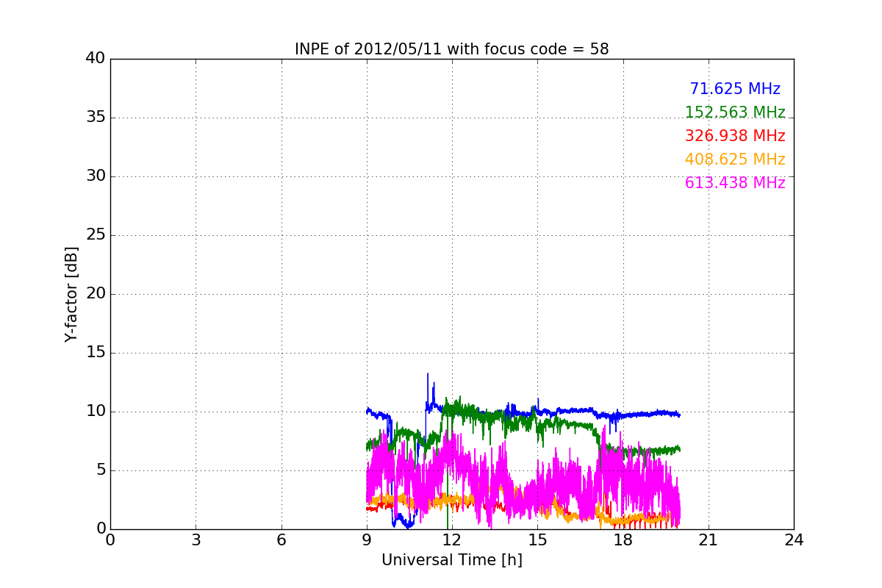The height and width of the screenshot is (588, 882).
Task: Click the x-axis tick label '21'
Action: coord(708,540)
